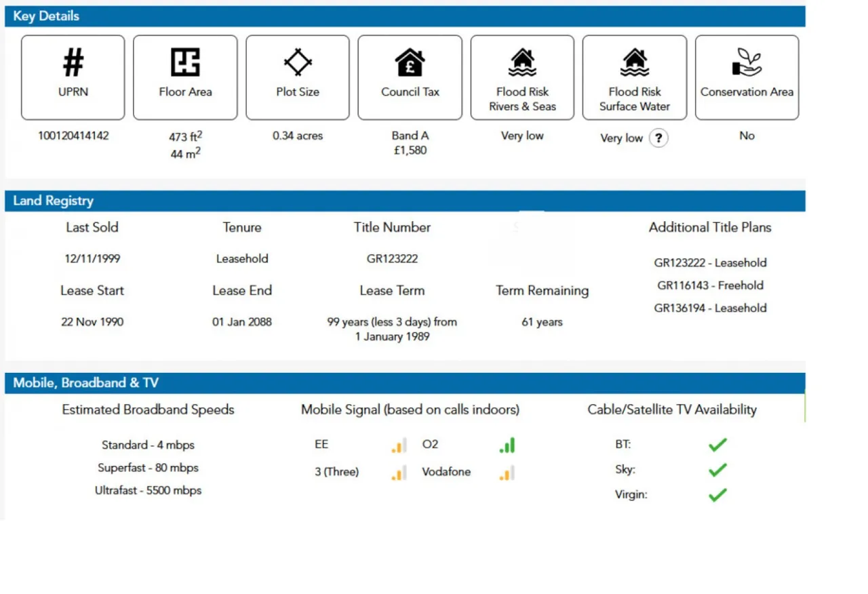Click the 473 ft² floor area value

(185, 136)
